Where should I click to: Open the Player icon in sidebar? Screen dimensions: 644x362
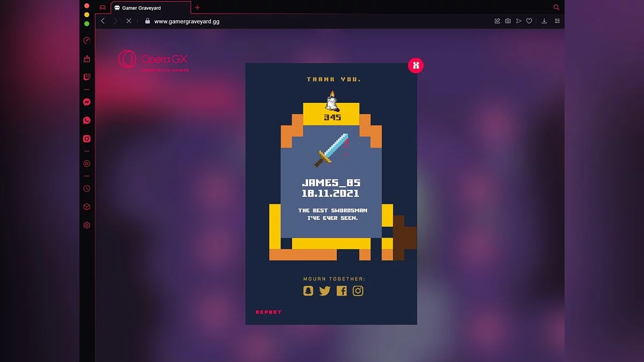click(x=87, y=164)
